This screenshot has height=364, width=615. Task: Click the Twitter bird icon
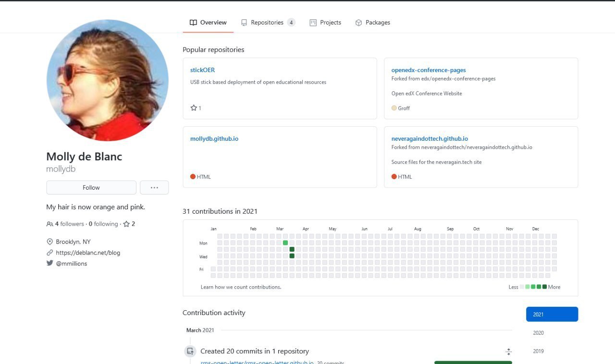tap(49, 263)
